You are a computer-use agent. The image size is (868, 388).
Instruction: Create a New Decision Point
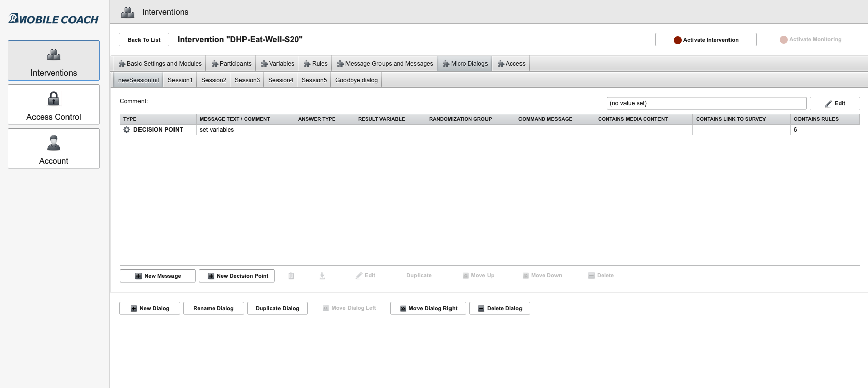coord(237,276)
